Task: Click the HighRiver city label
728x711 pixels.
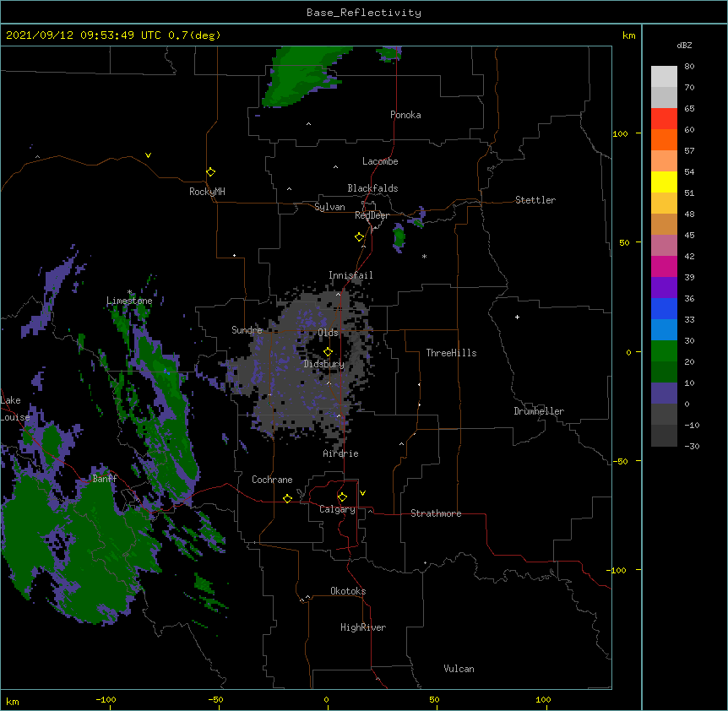Action: [362, 627]
